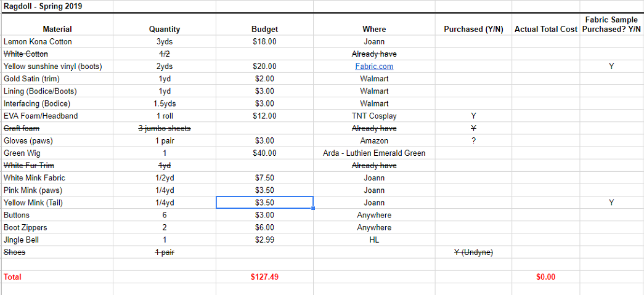Image resolution: width=644 pixels, height=295 pixels.
Task: Click the 'Actual Total Cost' header cell
Action: coord(546,25)
